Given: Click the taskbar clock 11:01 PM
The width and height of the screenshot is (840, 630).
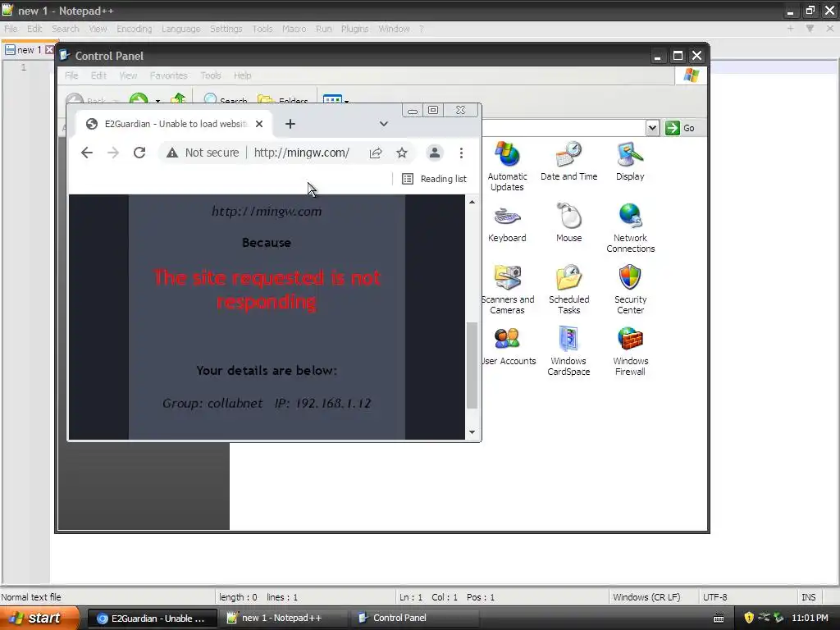Looking at the screenshot, I should (810, 618).
